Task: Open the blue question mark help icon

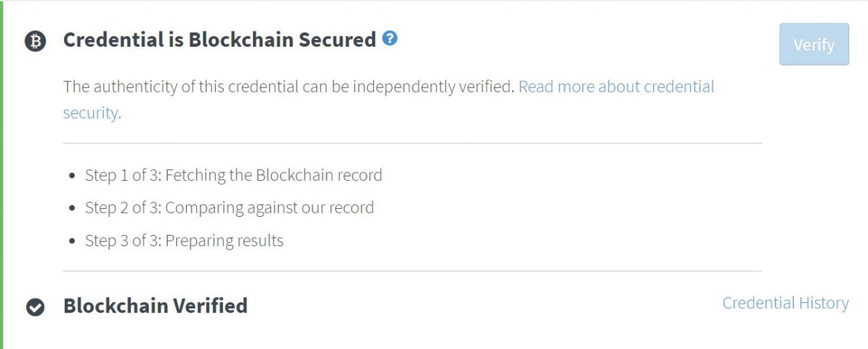Action: pos(390,38)
